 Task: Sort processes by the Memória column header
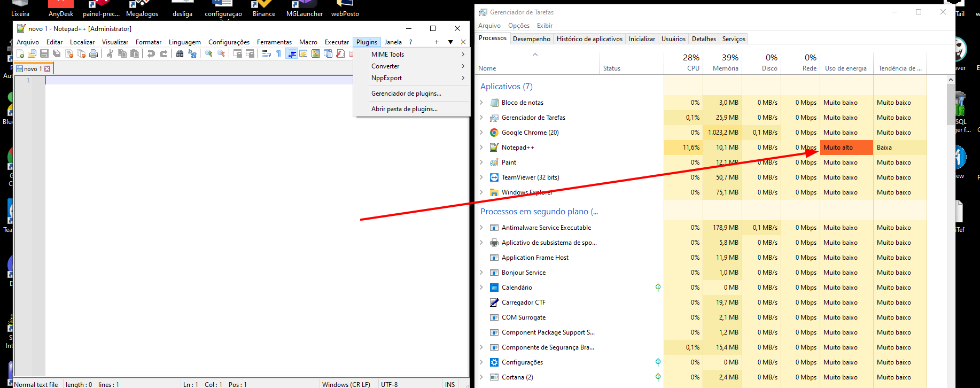pyautogui.click(x=722, y=63)
